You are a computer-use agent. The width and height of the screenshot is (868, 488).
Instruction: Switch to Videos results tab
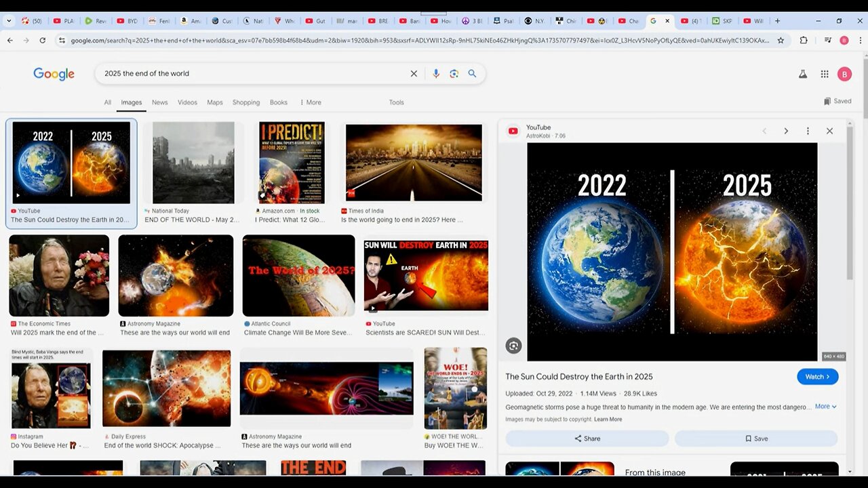187,102
